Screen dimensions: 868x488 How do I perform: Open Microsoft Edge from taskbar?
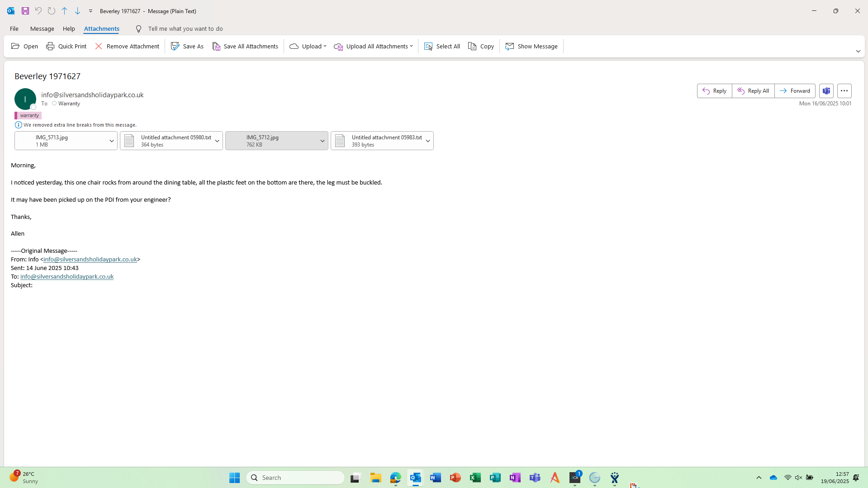click(x=396, y=478)
